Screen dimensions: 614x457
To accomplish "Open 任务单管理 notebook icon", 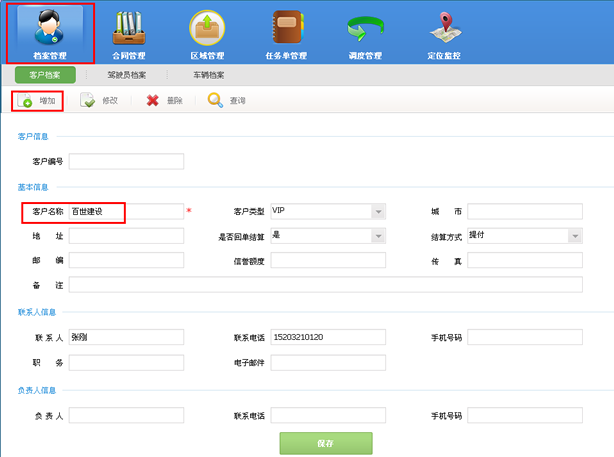I will [x=287, y=28].
